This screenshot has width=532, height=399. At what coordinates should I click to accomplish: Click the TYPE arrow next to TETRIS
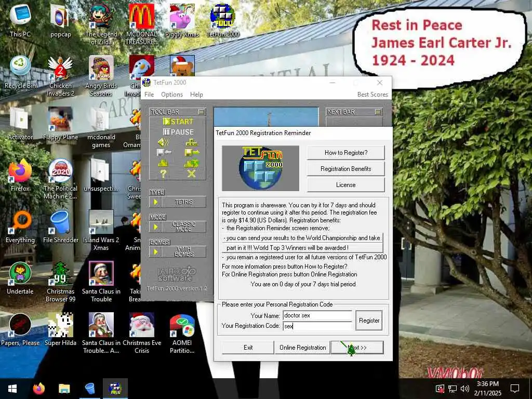(155, 202)
